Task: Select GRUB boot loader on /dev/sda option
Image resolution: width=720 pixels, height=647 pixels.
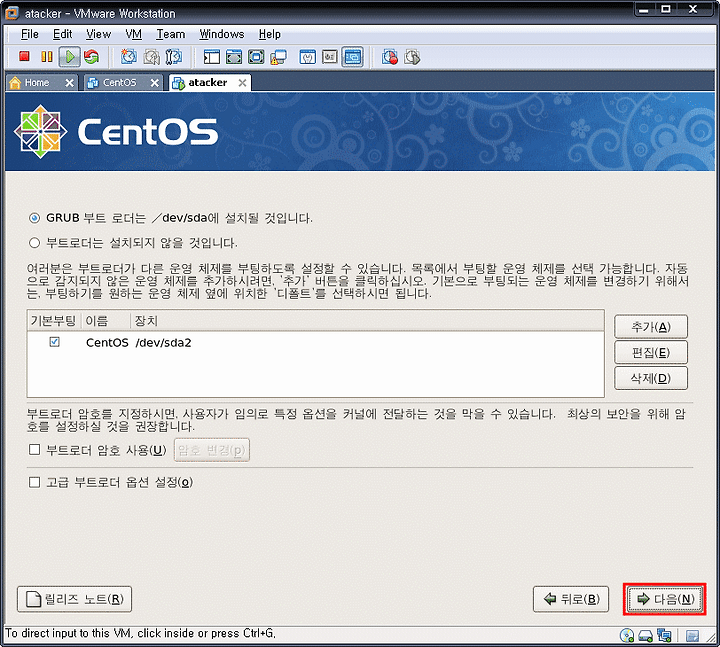Action: [34, 218]
